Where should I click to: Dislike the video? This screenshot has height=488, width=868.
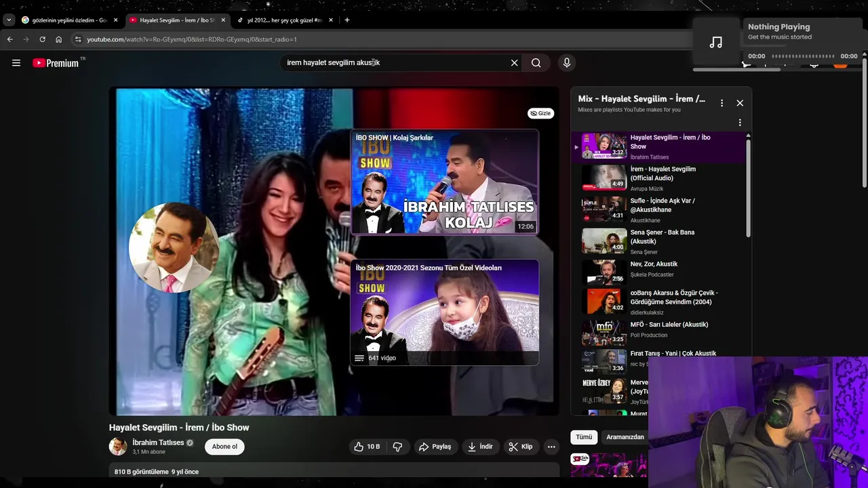pyautogui.click(x=397, y=447)
